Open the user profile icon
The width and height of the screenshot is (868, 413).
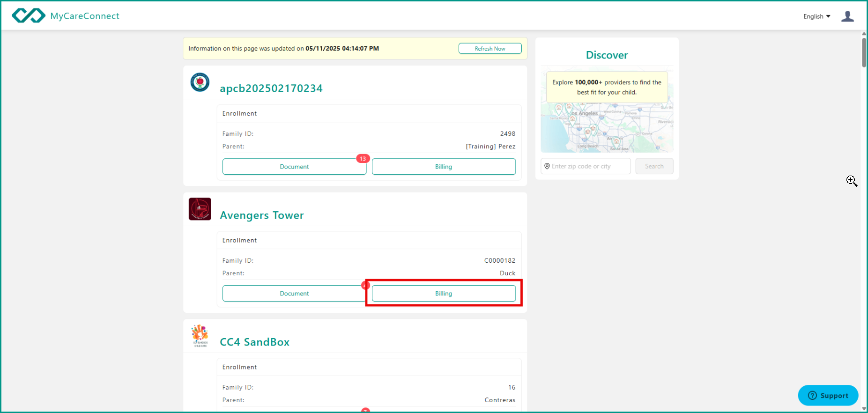tap(847, 16)
